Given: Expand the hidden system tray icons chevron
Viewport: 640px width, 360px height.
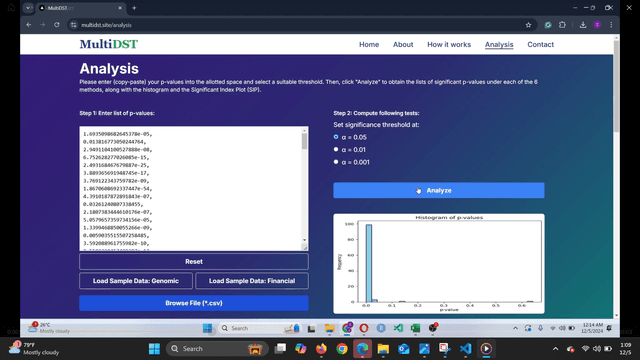Looking at the screenshot, I should tap(556, 349).
